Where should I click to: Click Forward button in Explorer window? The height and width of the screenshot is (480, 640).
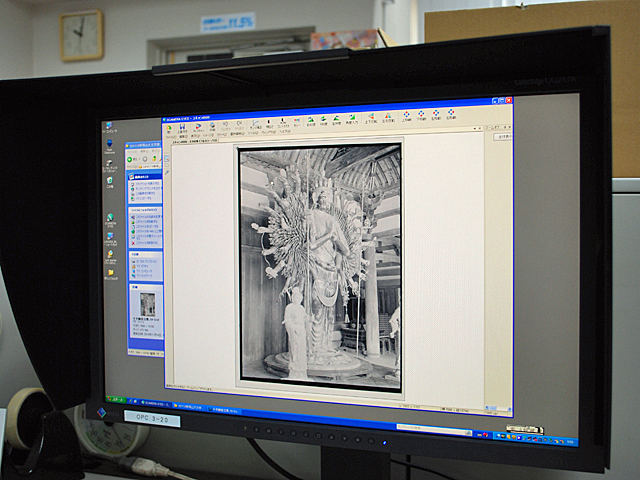point(144,159)
